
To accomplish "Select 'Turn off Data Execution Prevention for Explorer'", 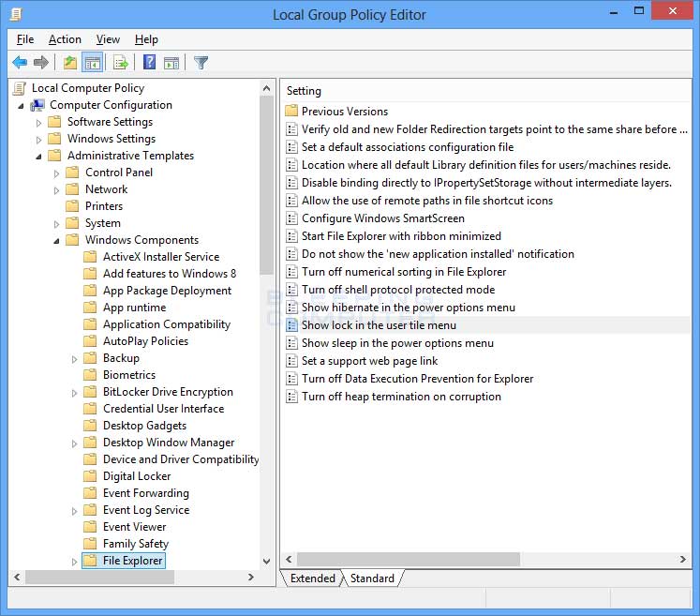I will pos(417,379).
